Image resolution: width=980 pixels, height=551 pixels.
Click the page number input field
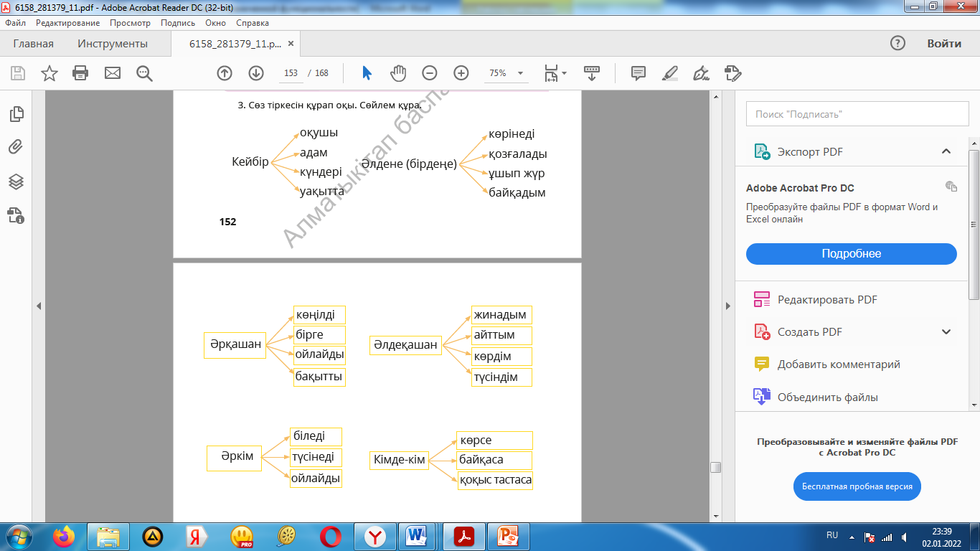tap(291, 73)
